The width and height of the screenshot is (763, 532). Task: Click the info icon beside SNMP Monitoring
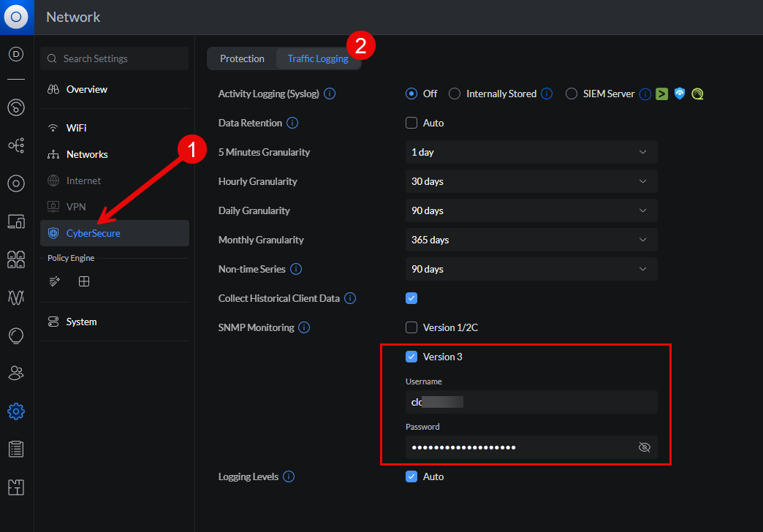click(x=304, y=327)
